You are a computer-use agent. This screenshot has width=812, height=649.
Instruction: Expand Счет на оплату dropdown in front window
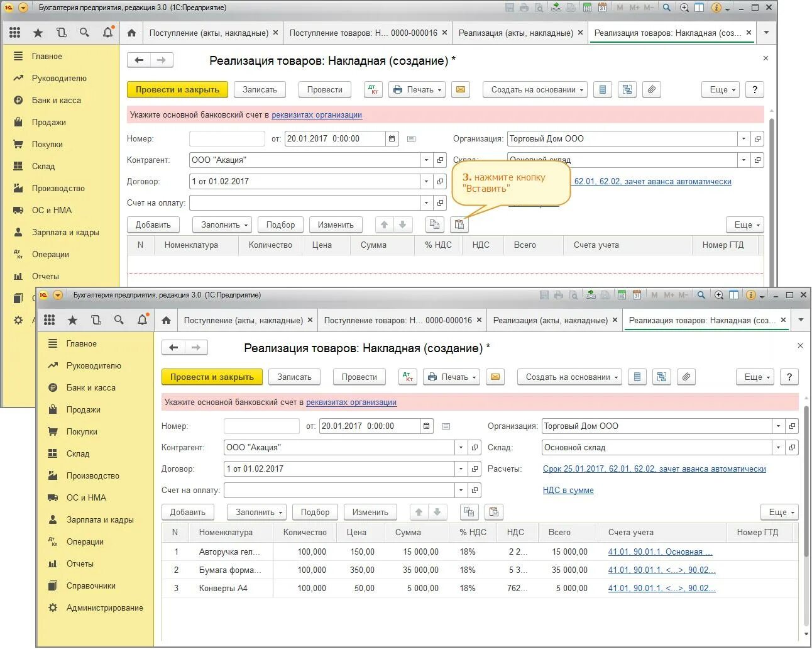pyautogui.click(x=461, y=490)
